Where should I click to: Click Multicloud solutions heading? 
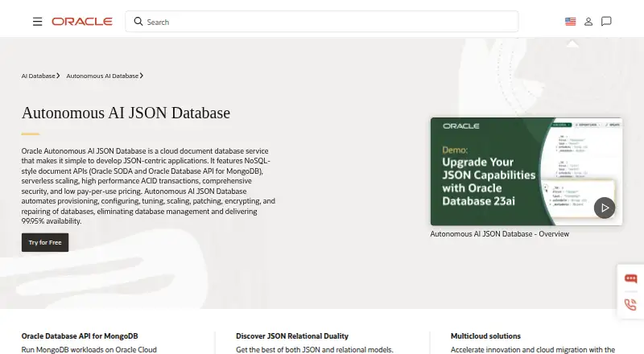(485, 336)
